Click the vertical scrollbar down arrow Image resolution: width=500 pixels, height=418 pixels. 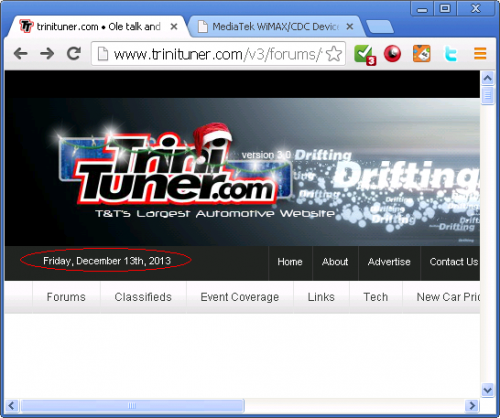click(x=487, y=389)
